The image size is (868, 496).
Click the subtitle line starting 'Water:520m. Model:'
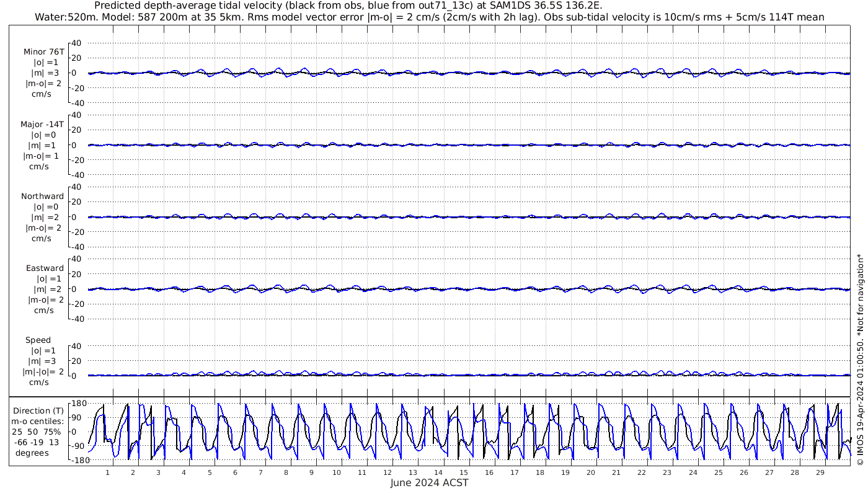[429, 17]
